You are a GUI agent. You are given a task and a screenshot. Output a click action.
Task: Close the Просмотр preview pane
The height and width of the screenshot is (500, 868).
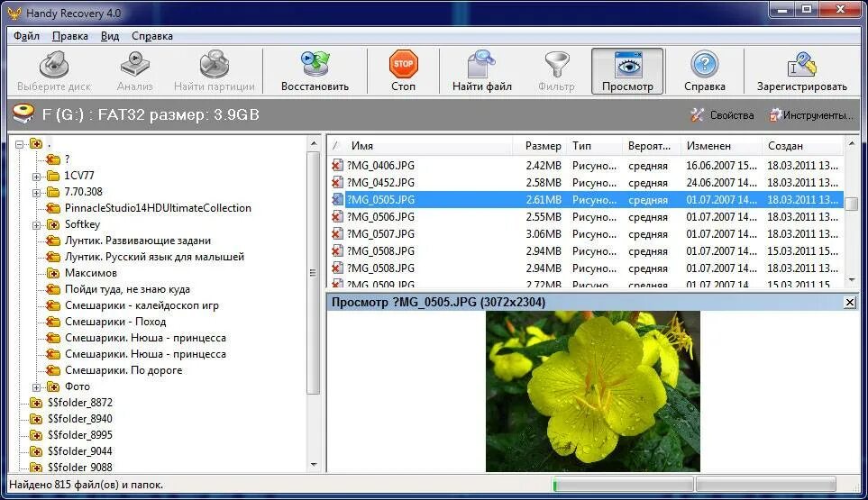click(850, 303)
